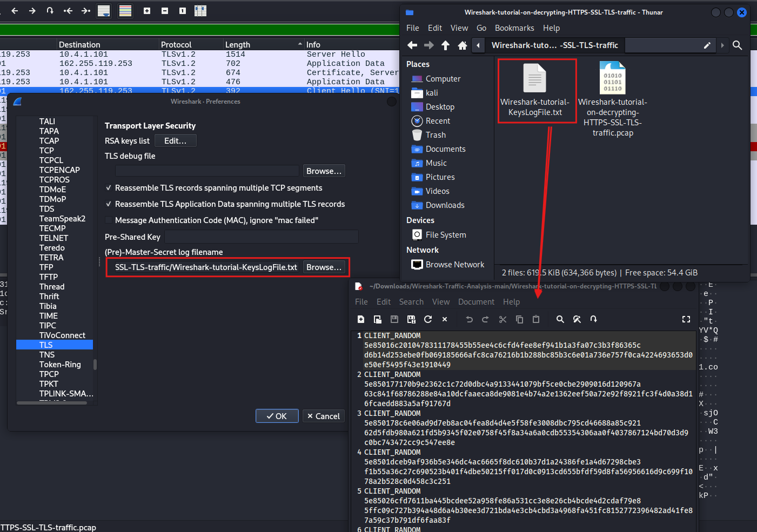Click the Pre-Shared Key field
757x532 pixels.
[x=262, y=237]
